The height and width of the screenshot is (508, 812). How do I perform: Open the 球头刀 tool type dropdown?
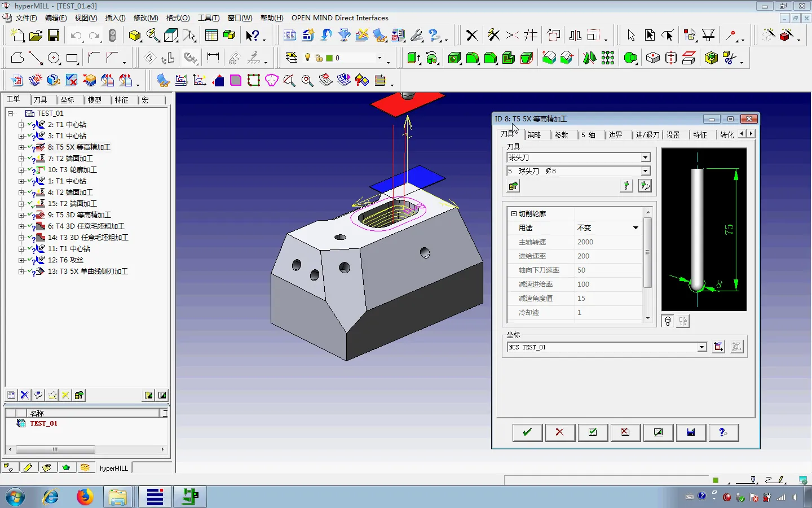645,158
